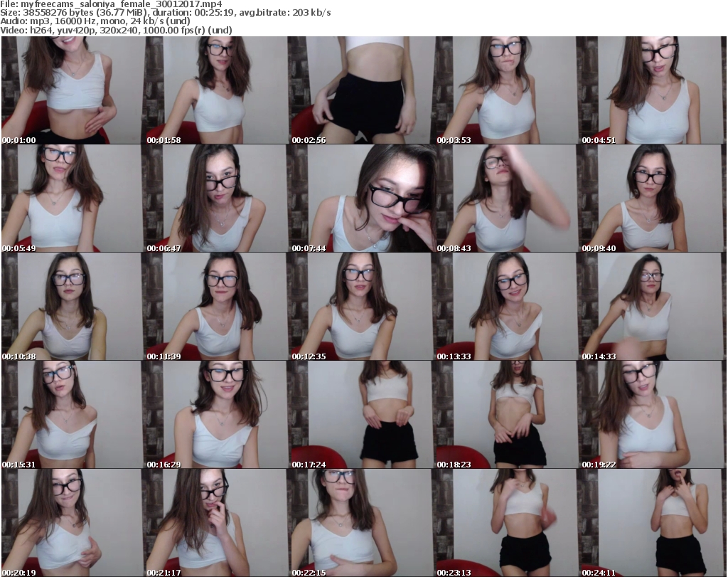728x577 pixels.
Task: Open the frame stamped 00:04:51
Action: click(653, 90)
